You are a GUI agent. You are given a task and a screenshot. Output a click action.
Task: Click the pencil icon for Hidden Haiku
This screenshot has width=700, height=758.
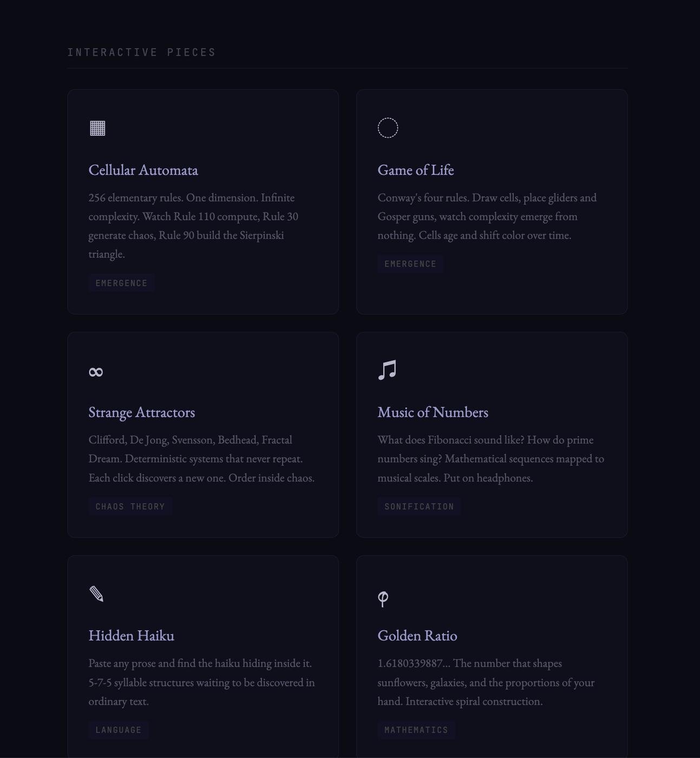click(96, 594)
